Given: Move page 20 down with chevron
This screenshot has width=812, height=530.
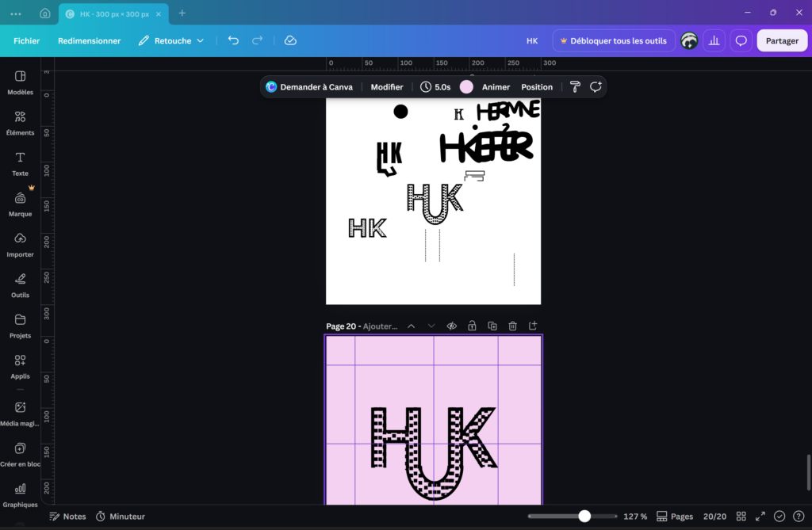Looking at the screenshot, I should tap(431, 326).
